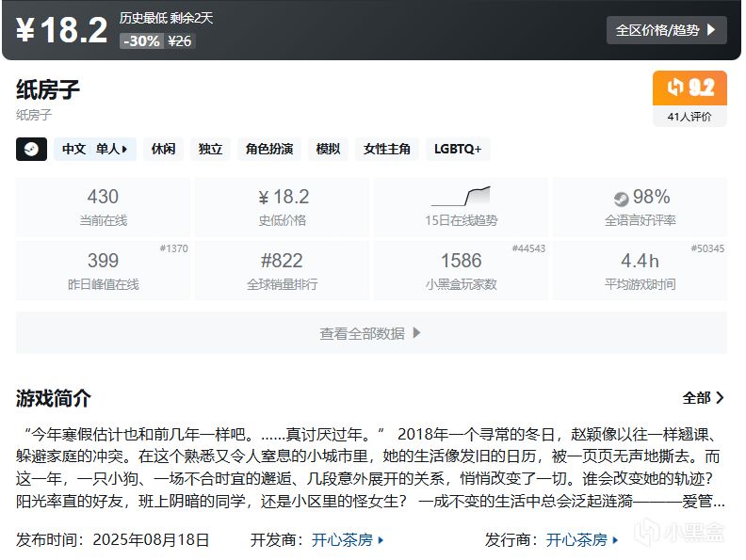Open publisher 开心茶房 link
The height and width of the screenshot is (560, 746).
582,540
